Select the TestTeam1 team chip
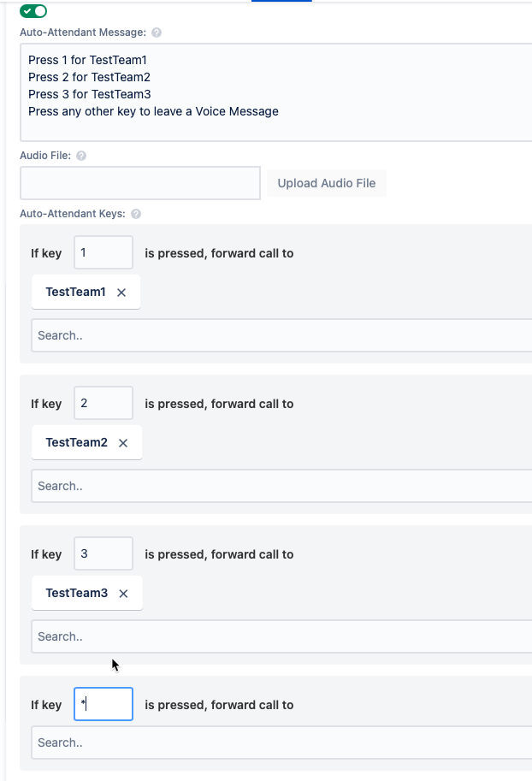Image resolution: width=532 pixels, height=781 pixels. 75,292
